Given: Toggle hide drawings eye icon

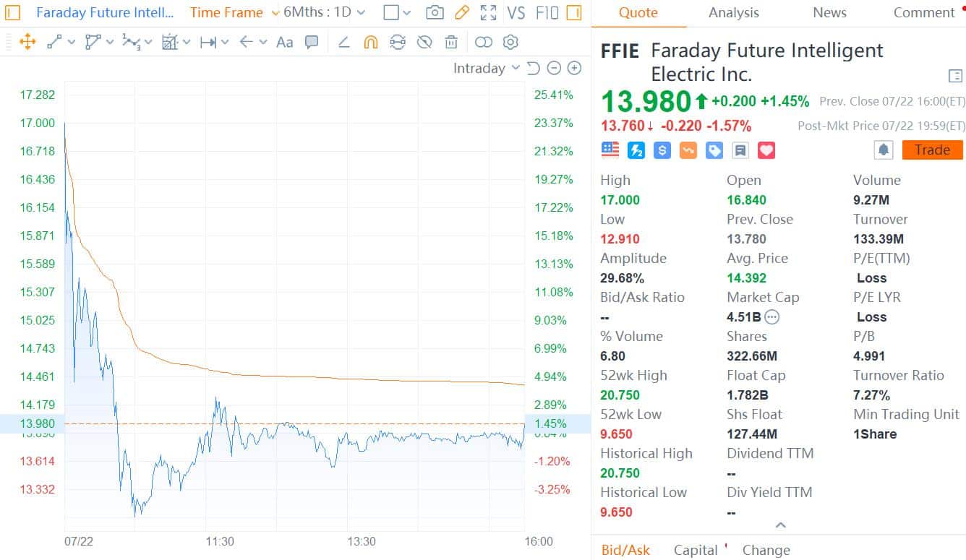Looking at the screenshot, I should (424, 42).
